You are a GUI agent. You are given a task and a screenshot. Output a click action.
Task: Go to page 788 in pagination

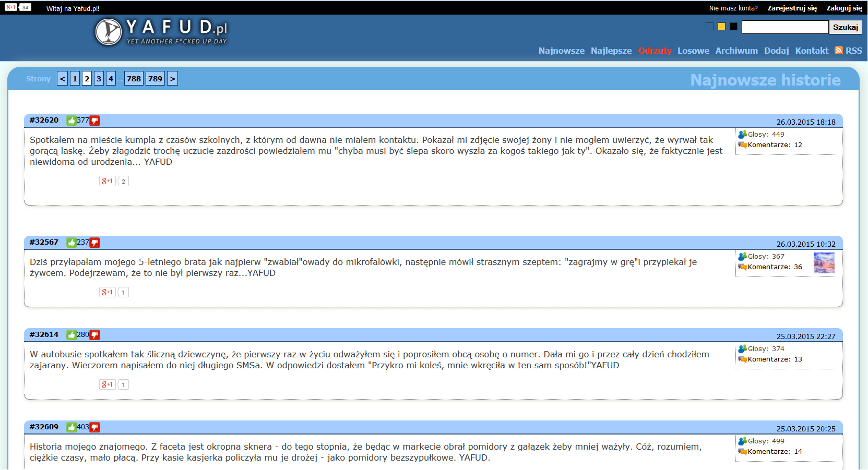[134, 79]
